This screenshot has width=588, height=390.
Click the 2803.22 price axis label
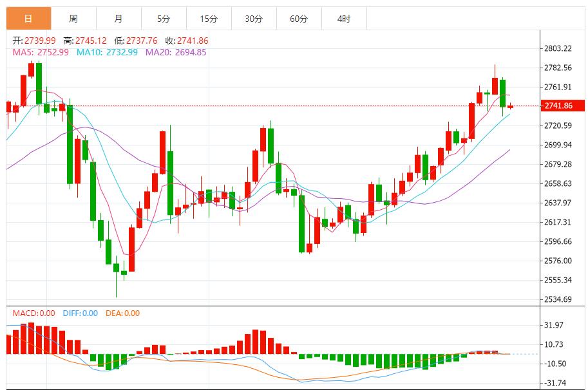558,48
